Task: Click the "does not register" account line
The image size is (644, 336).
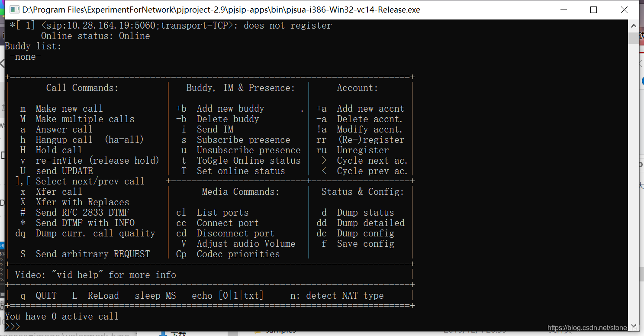Action: click(171, 26)
